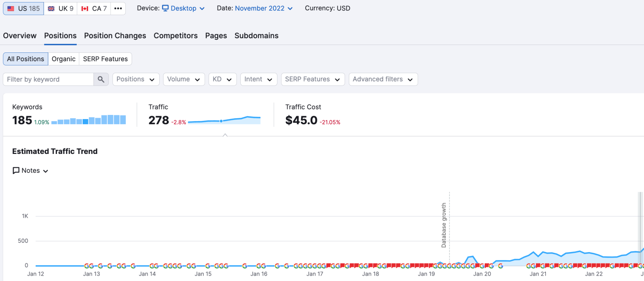Open the KD filter button
This screenshot has height=281, width=644.
point(222,79)
